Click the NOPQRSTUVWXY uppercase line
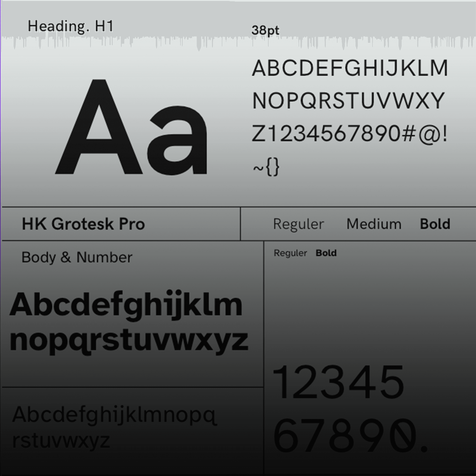The width and height of the screenshot is (476, 476). coord(348,101)
